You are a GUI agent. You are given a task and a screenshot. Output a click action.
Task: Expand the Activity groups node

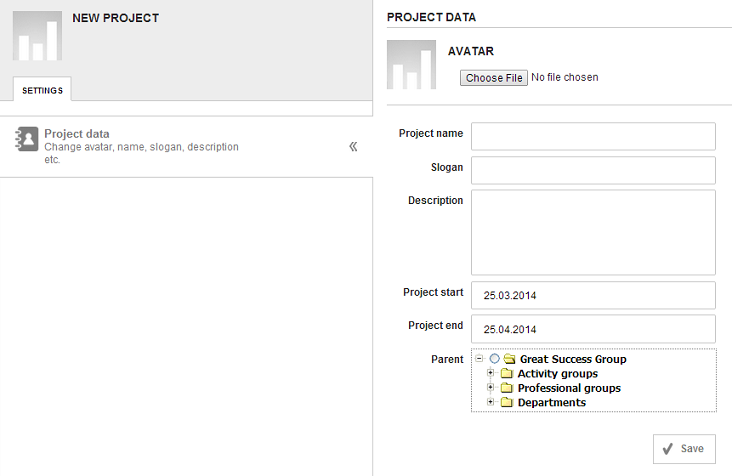coord(490,373)
